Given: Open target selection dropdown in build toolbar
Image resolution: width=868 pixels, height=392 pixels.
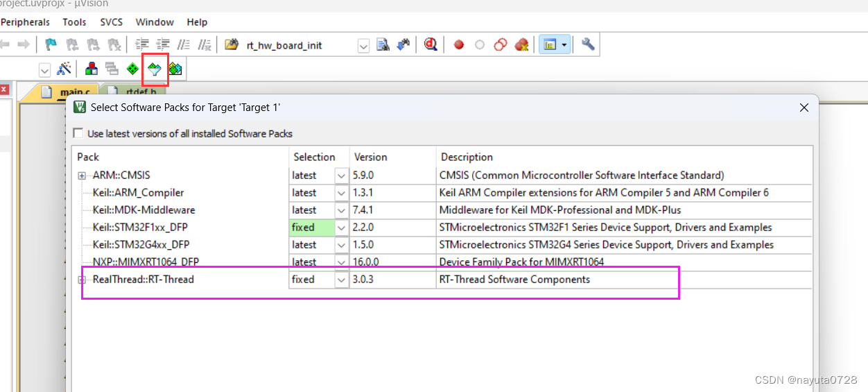Looking at the screenshot, I should pos(44,69).
